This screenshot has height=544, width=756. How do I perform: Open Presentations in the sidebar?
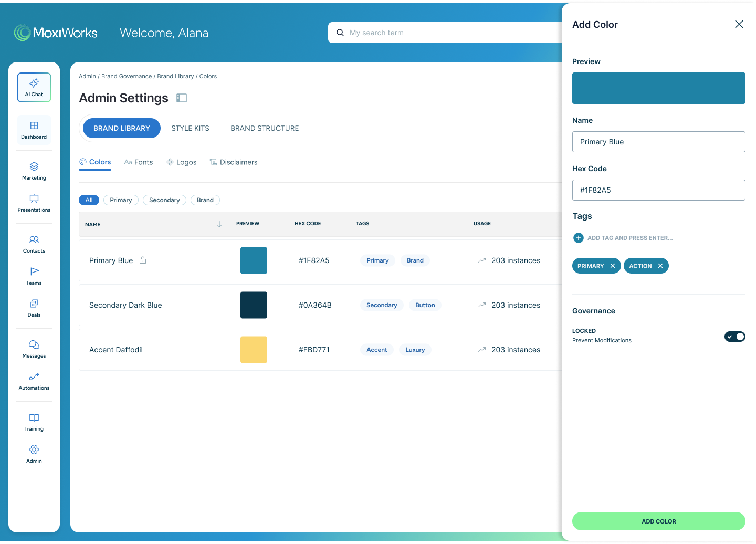[34, 203]
